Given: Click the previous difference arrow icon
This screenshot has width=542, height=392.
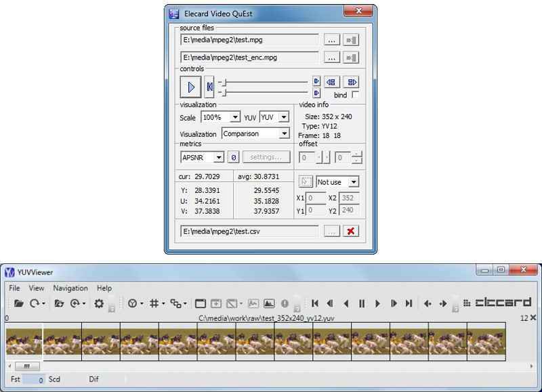Looking at the screenshot, I should 428,303.
